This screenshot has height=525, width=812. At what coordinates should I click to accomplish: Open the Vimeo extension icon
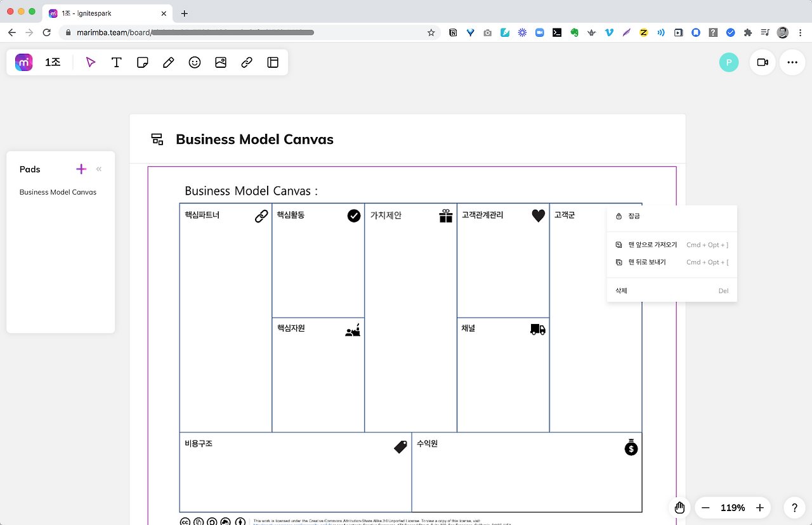(x=609, y=32)
